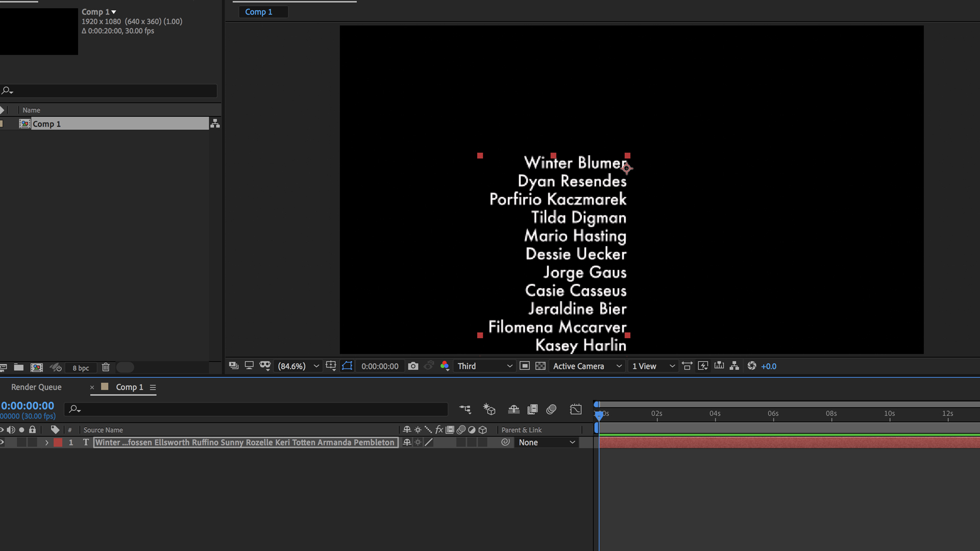
Task: Open the Graph Editor
Action: [x=576, y=409]
